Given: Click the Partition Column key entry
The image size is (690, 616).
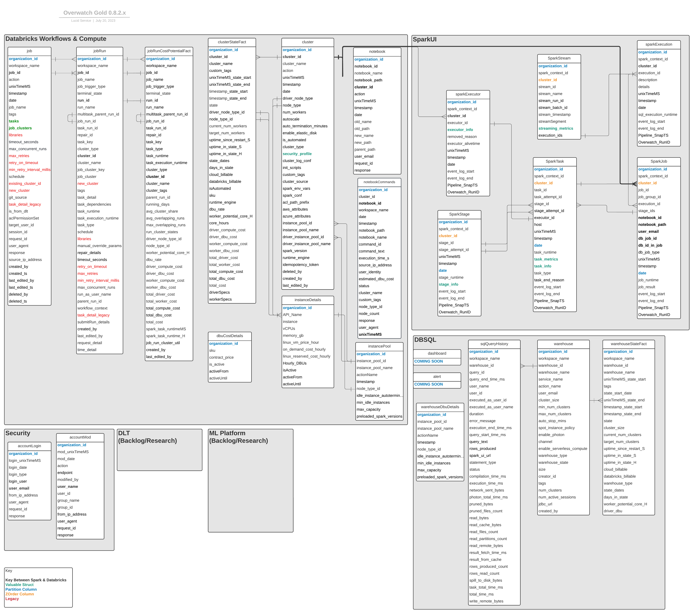Looking at the screenshot, I should click(21, 590).
